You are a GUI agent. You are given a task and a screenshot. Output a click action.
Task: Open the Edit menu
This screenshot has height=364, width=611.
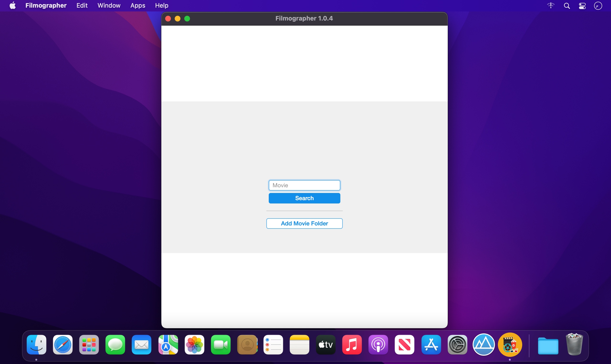point(82,5)
